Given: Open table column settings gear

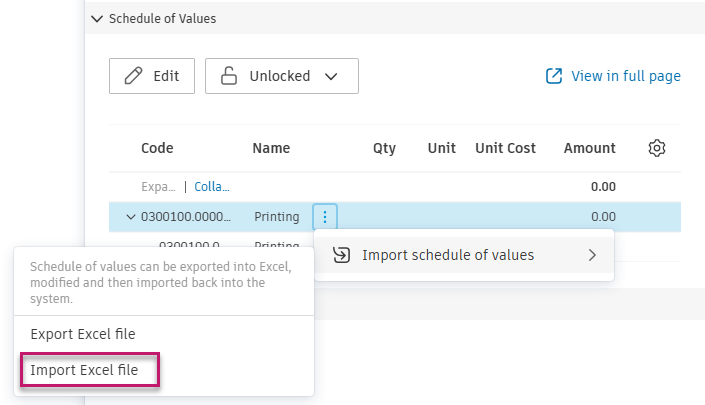Looking at the screenshot, I should [x=656, y=148].
